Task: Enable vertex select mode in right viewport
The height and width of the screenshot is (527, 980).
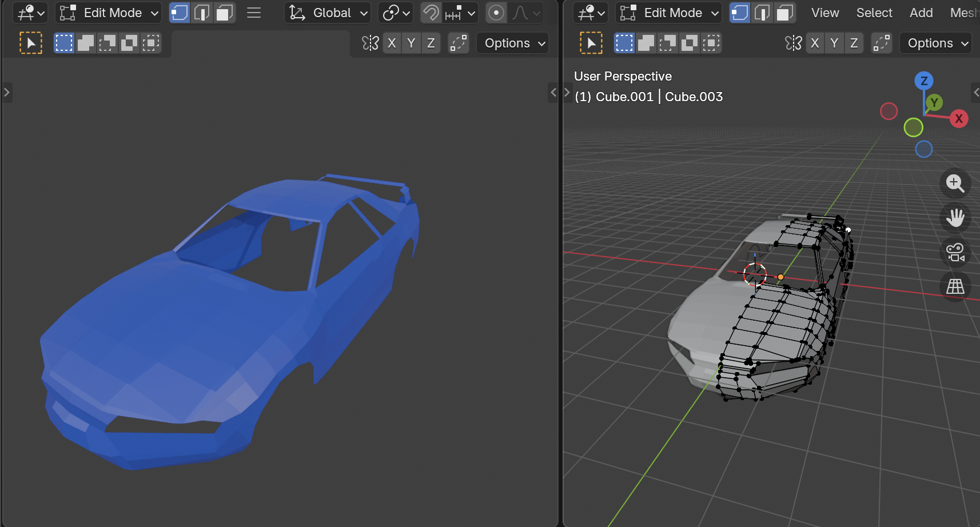Action: (740, 13)
